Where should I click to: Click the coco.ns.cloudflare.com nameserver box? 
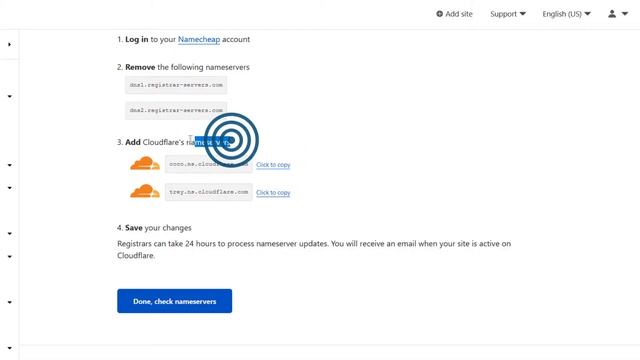(x=209, y=164)
